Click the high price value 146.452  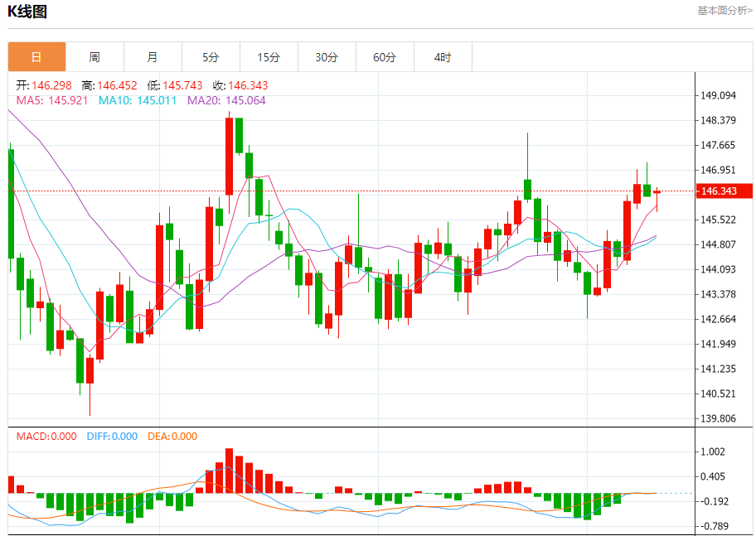117,85
